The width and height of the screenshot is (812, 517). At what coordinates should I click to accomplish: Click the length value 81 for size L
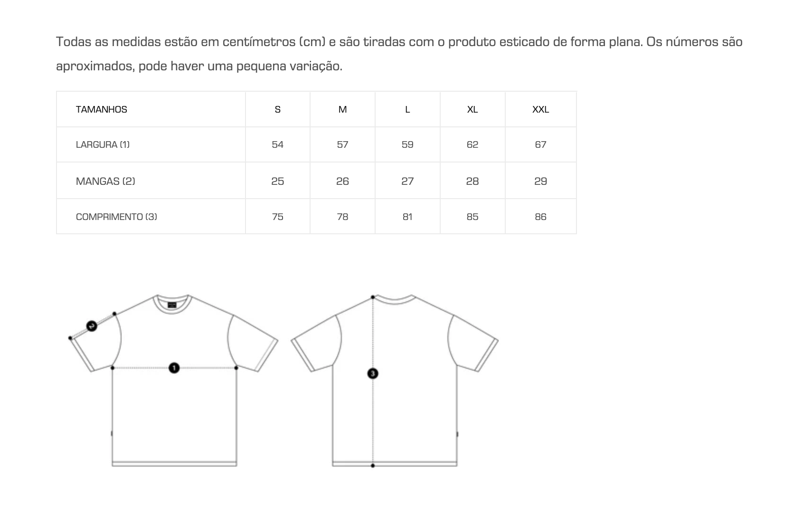click(x=407, y=217)
